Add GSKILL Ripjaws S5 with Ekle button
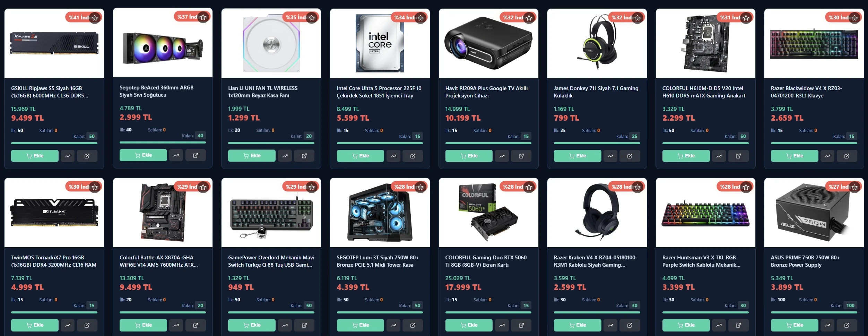Image resolution: width=868 pixels, height=336 pixels. point(35,156)
